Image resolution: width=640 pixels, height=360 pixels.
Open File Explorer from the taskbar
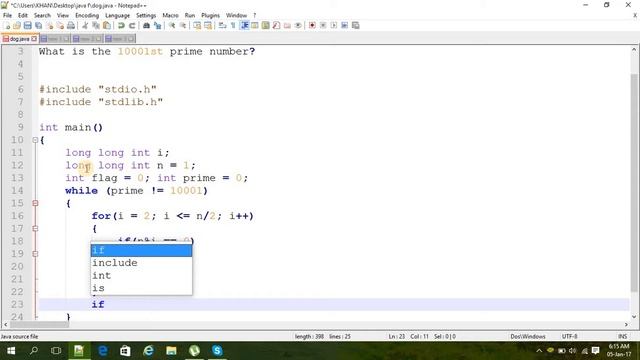tap(171, 351)
